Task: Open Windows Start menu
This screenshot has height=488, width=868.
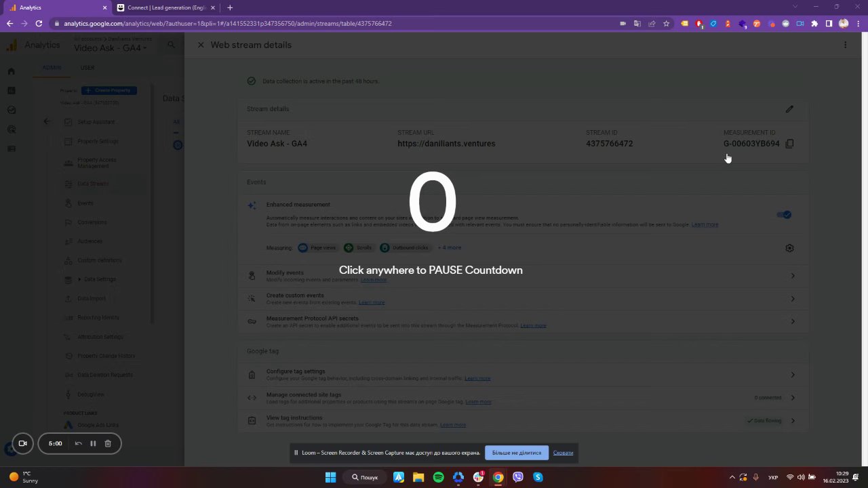Action: pos(330,477)
